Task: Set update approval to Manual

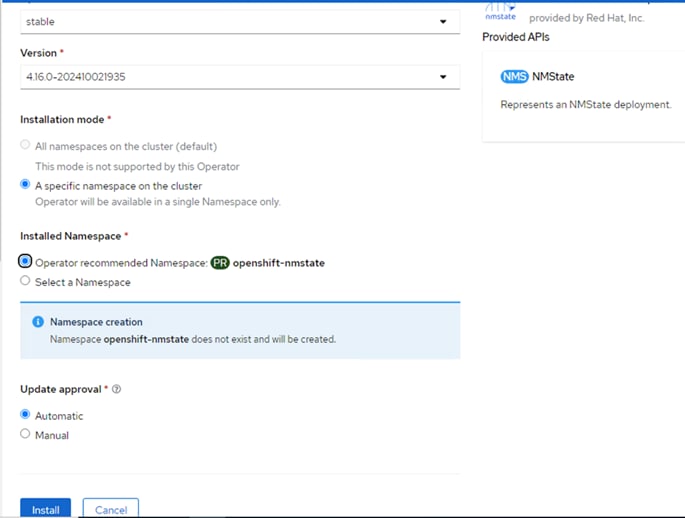Action: tap(25, 434)
